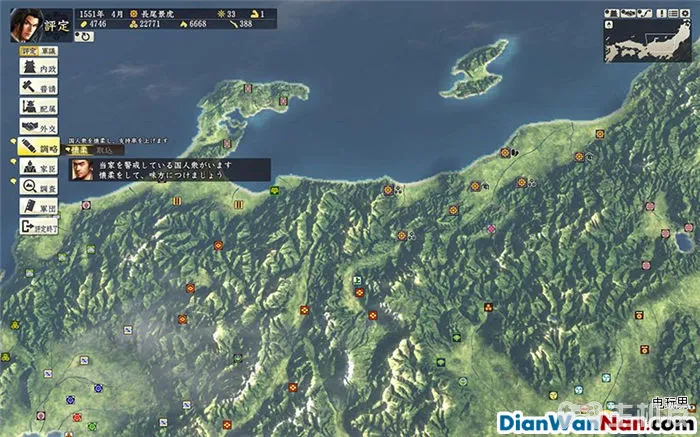
Task: Click the gold coin icon beside 4746
Action: (x=83, y=24)
